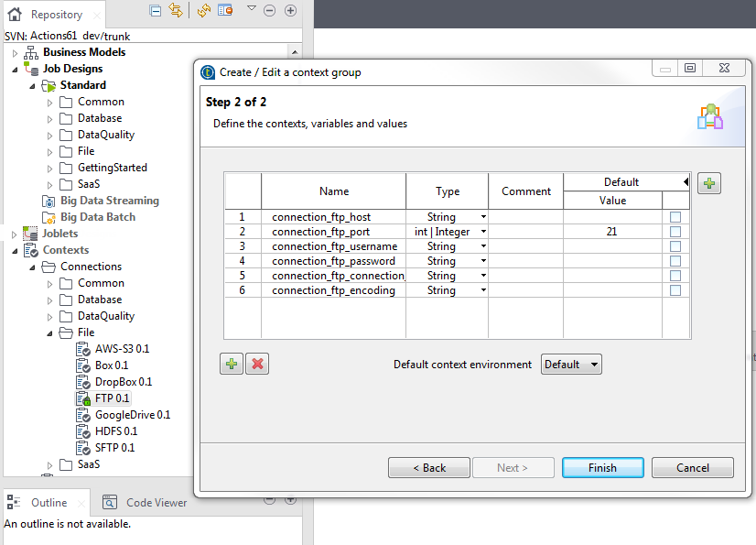Open the Default context environment dropdown
Image resolution: width=756 pixels, height=545 pixels.
[571, 364]
